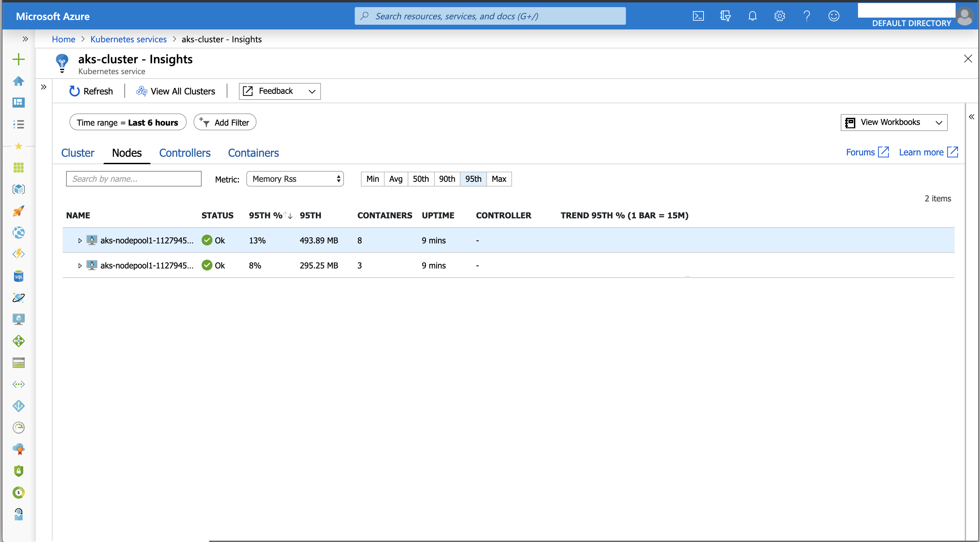The width and height of the screenshot is (980, 542).
Task: Switch to the Containers tab
Action: coord(253,153)
